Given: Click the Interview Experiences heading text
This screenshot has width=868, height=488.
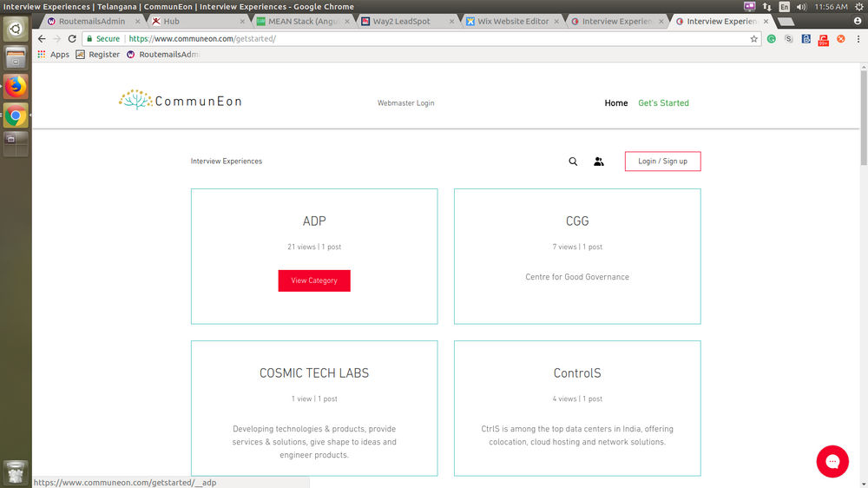Looking at the screenshot, I should click(x=227, y=162).
